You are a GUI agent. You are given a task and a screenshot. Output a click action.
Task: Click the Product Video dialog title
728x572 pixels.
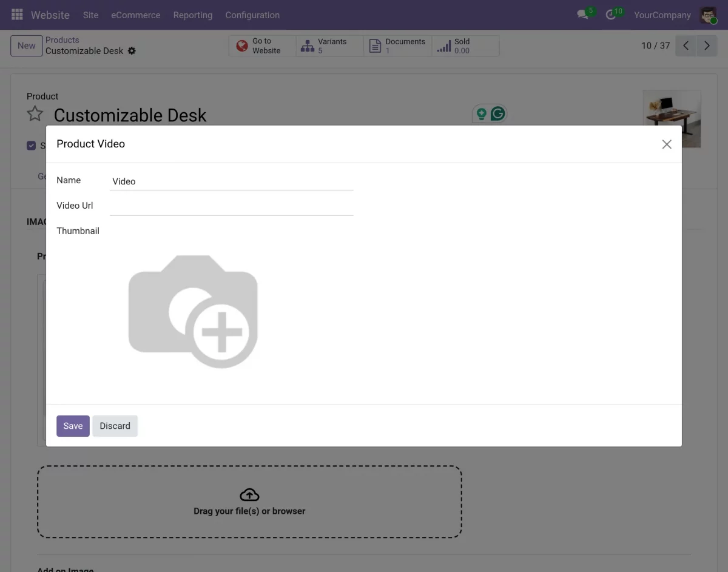(91, 144)
